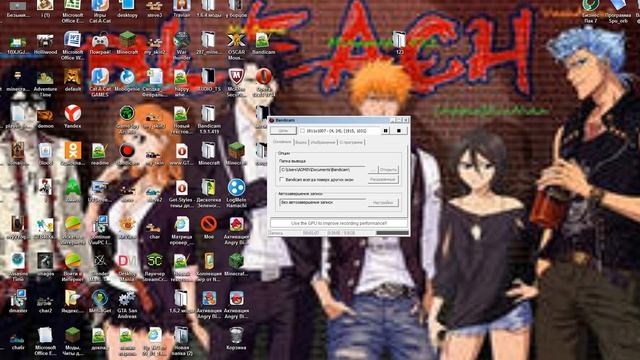Open the Mobogenie desktop icon
Viewport: 640px width, 360px height.
[127, 80]
